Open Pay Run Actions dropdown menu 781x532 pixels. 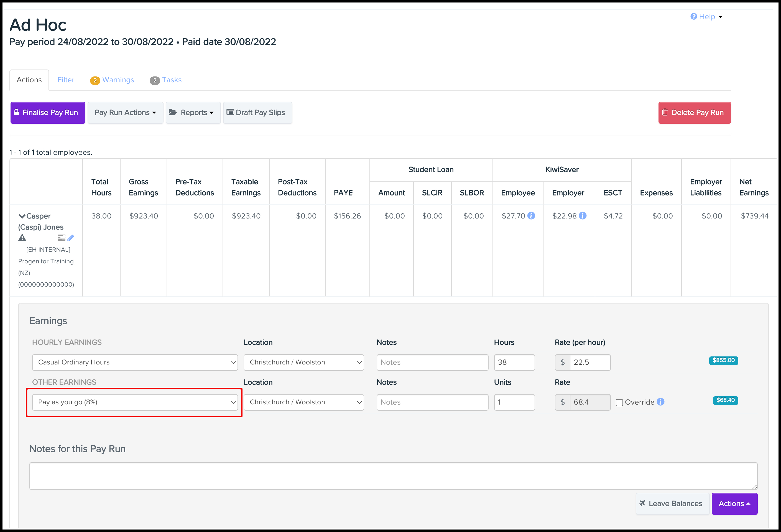[125, 112]
